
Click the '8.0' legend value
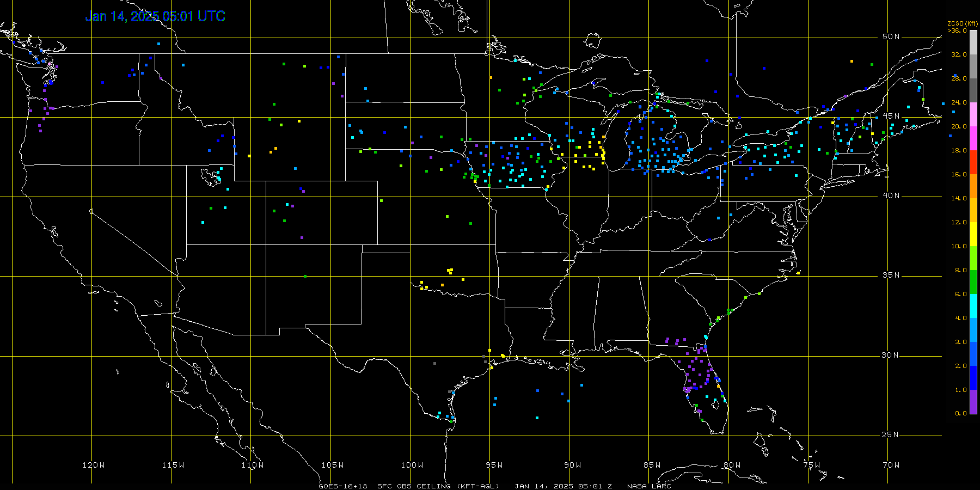[x=961, y=270]
